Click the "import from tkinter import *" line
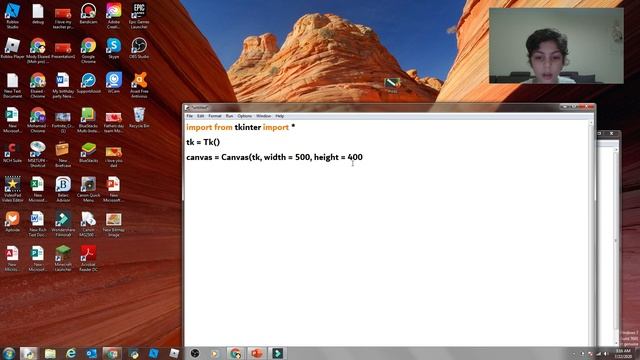 tap(240, 127)
